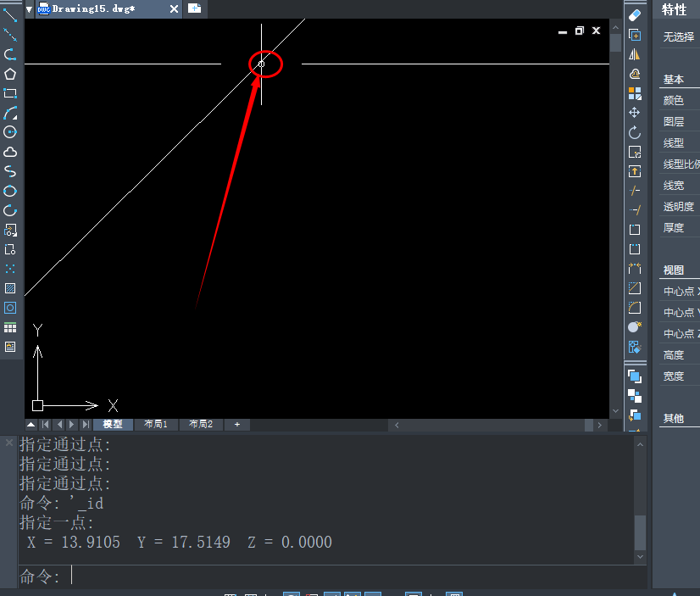Jump to first layout tab arrow

click(45, 424)
